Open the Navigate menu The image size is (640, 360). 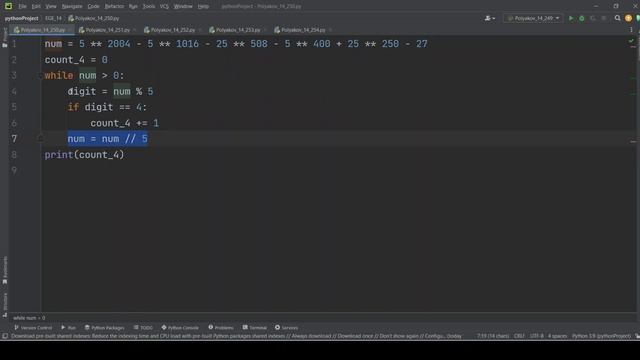(x=72, y=6)
